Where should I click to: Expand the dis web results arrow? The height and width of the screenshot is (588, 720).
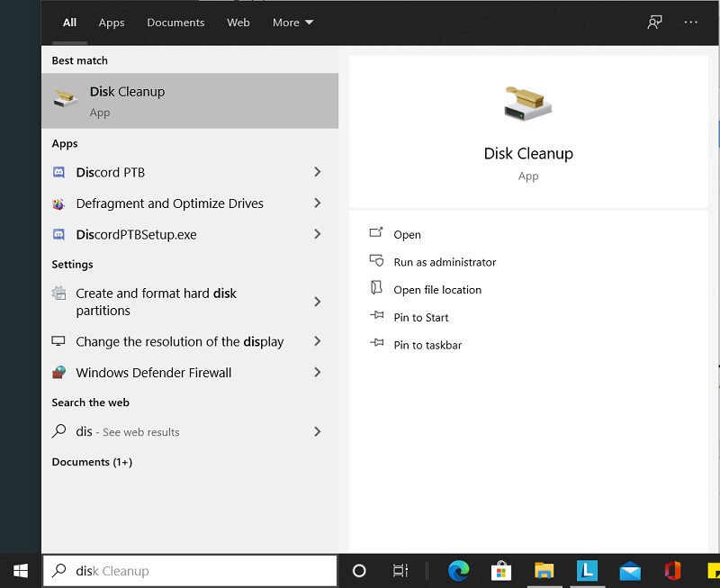click(318, 431)
